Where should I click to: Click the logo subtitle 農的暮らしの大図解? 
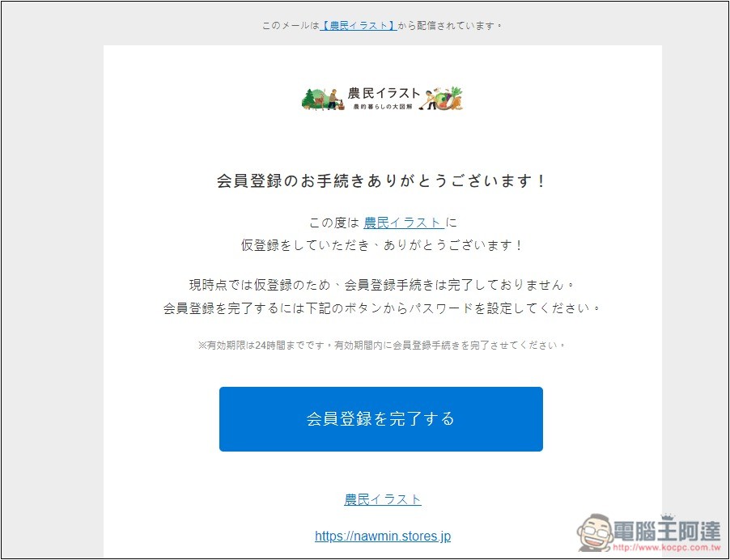(383, 108)
